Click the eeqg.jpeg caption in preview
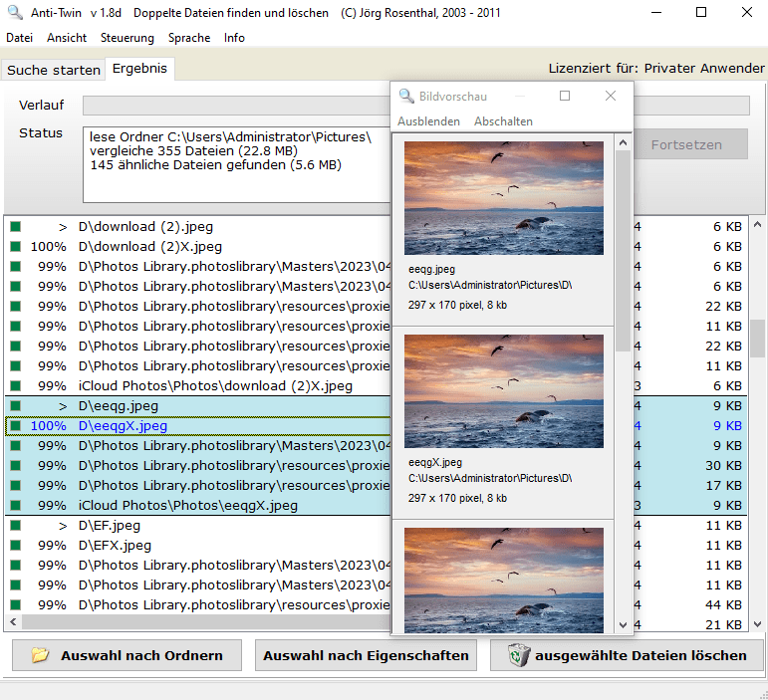 [431, 269]
